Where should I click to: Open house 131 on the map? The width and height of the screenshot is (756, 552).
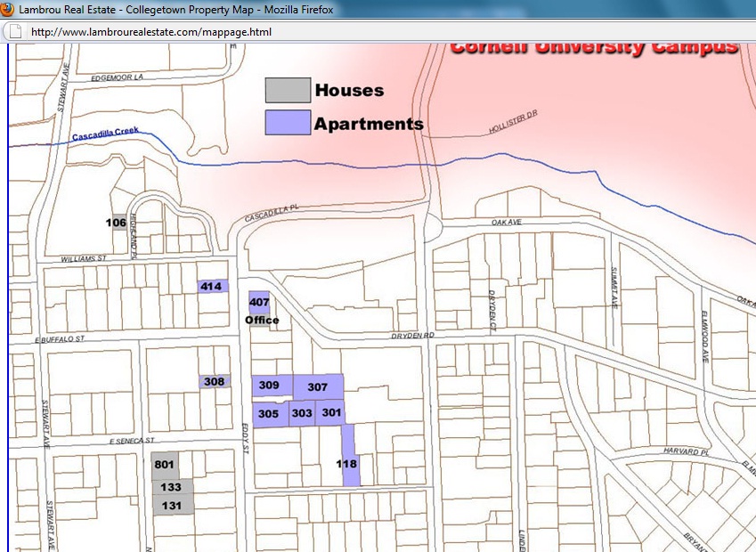click(171, 506)
